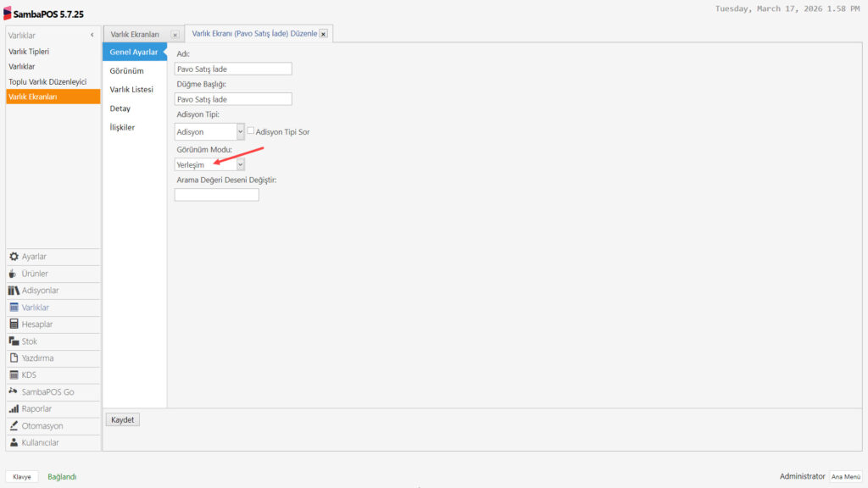Open the Görünüm Modu dropdown
Viewport: 868px width, 488px height.
tap(241, 164)
